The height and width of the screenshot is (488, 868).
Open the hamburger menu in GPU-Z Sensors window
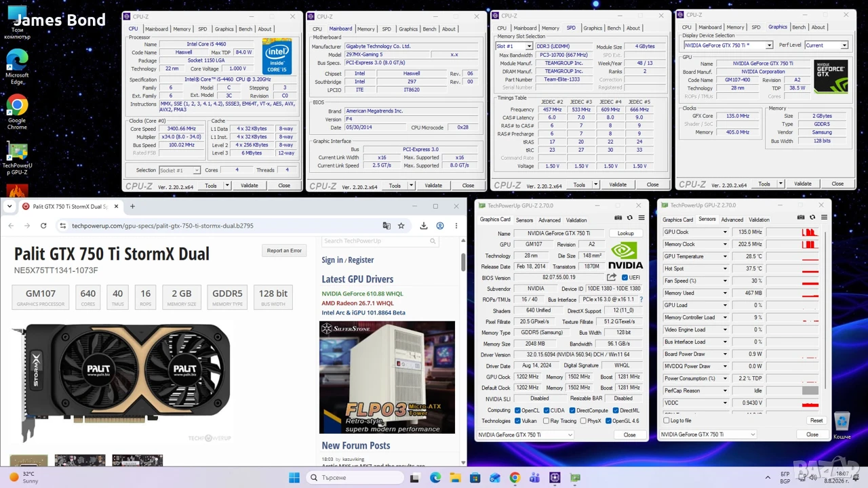(x=823, y=218)
